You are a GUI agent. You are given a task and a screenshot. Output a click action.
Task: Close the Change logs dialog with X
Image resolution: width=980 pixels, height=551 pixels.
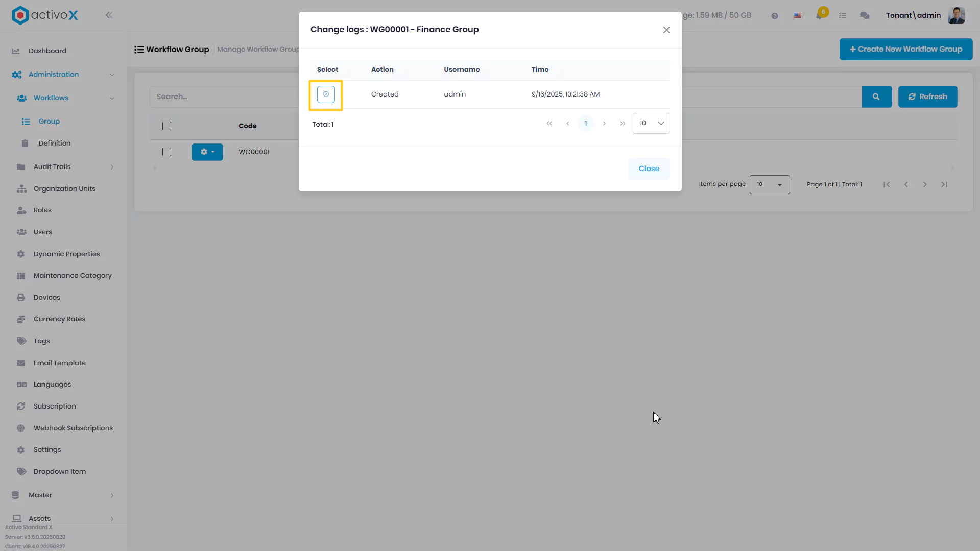coord(666,30)
